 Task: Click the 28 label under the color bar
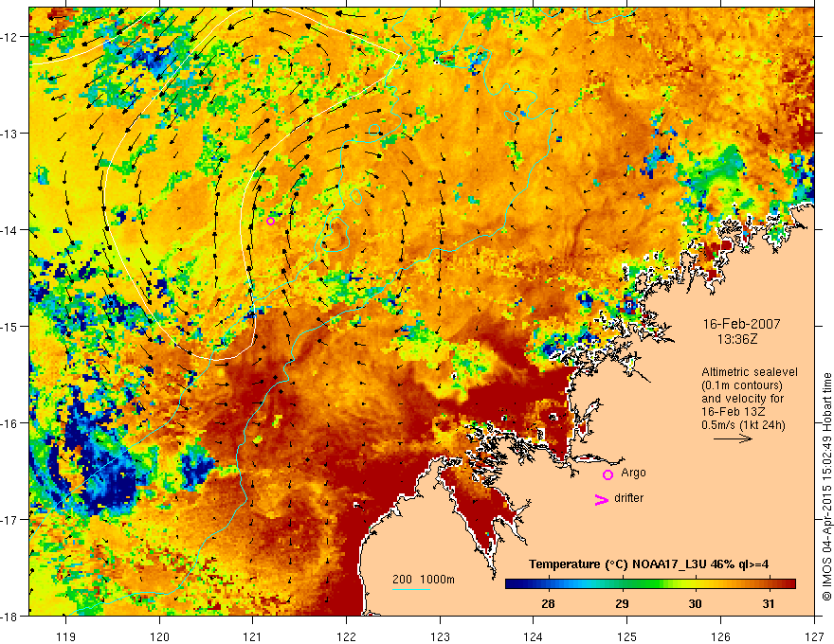(x=548, y=604)
